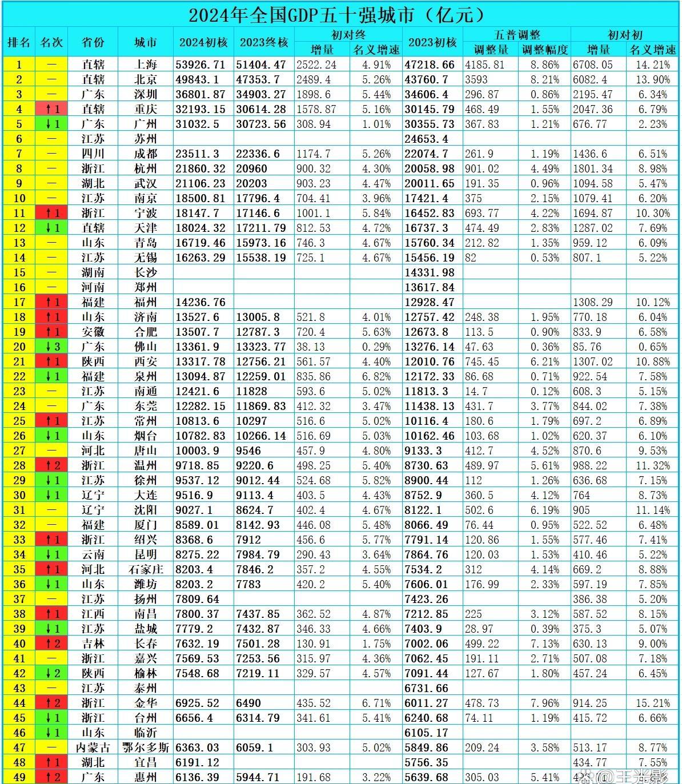The image size is (682, 784).
Task: Click the value 16263.29 in 无锡 row
Action: 200,258
